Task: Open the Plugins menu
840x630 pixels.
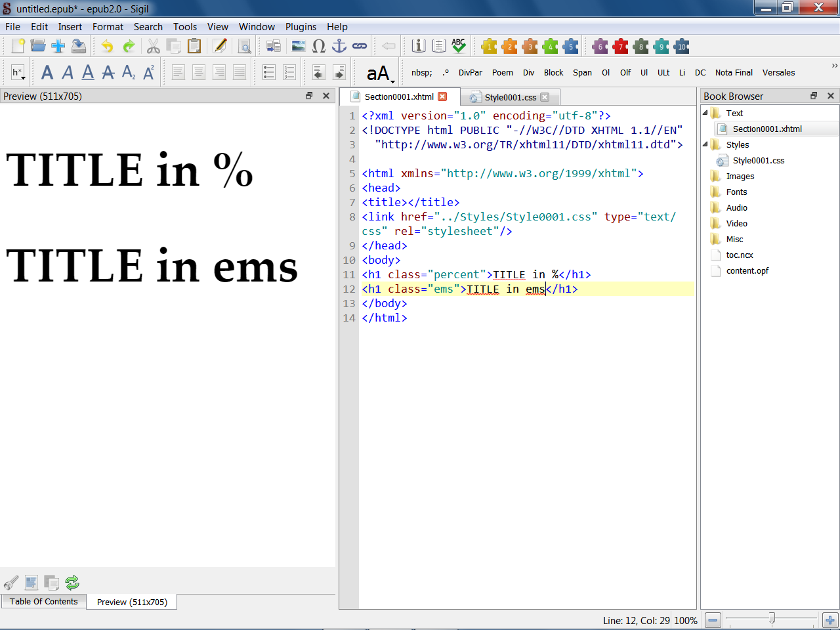Action: 301,27
